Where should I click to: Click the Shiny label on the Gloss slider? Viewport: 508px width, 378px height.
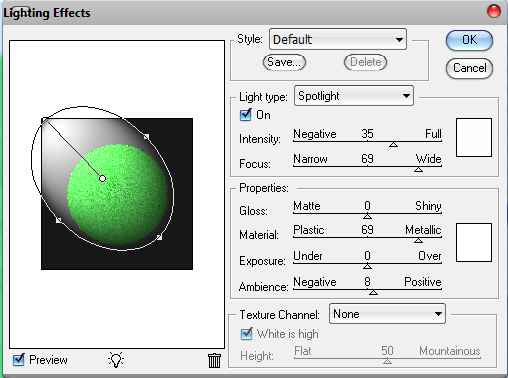click(428, 206)
